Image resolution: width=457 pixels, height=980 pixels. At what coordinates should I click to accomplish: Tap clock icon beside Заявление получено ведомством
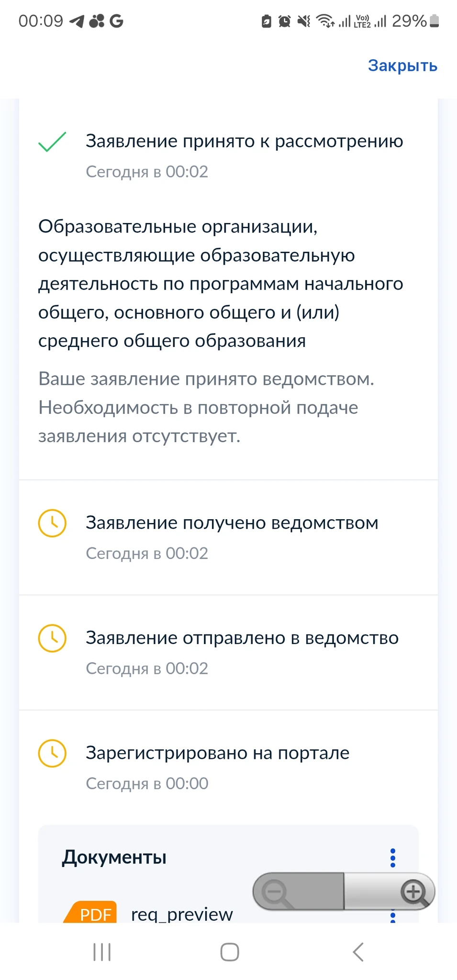(x=52, y=523)
